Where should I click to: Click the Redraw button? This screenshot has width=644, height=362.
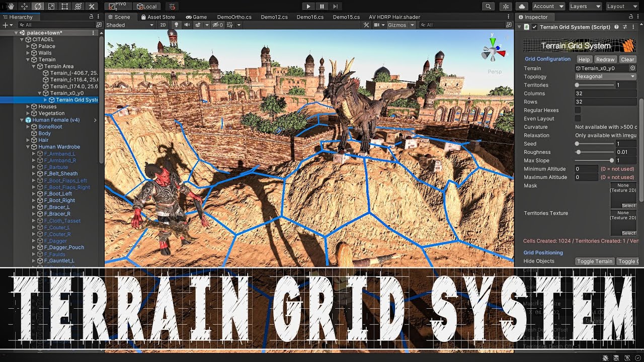(605, 59)
